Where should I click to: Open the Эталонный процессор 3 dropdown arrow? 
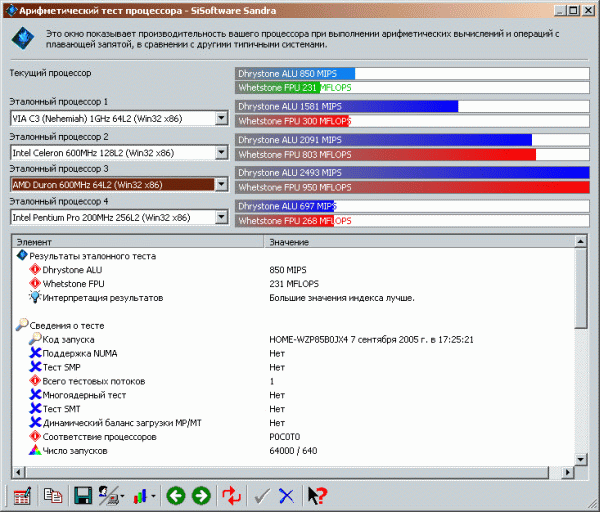pyautogui.click(x=221, y=184)
